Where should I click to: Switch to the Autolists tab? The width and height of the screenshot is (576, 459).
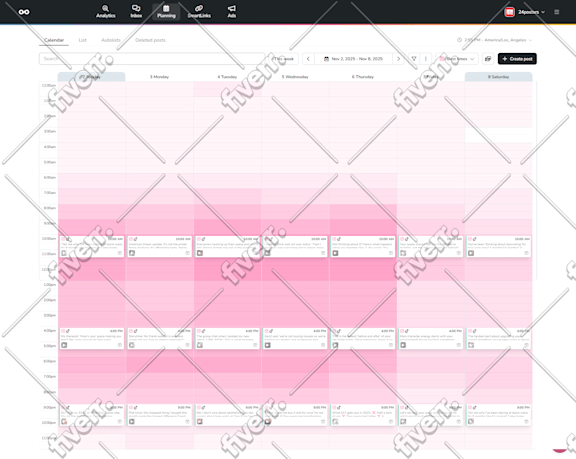pyautogui.click(x=111, y=40)
